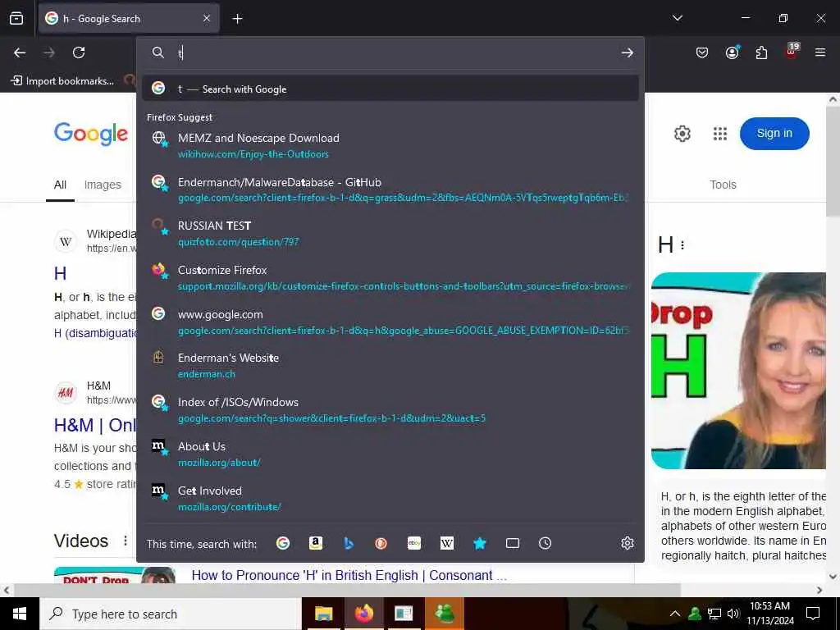Open Firefox View button
Viewport: 840px width, 630px height.
16,19
